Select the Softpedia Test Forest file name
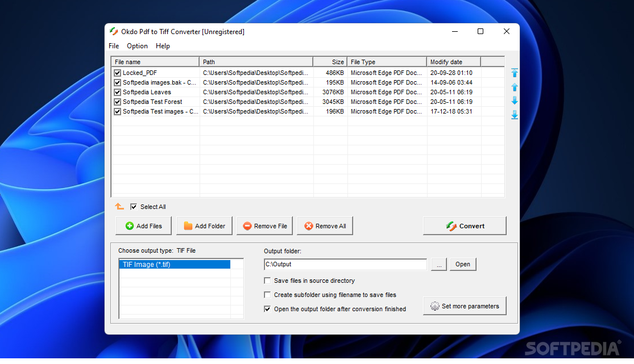The height and width of the screenshot is (364, 634). pos(152,102)
